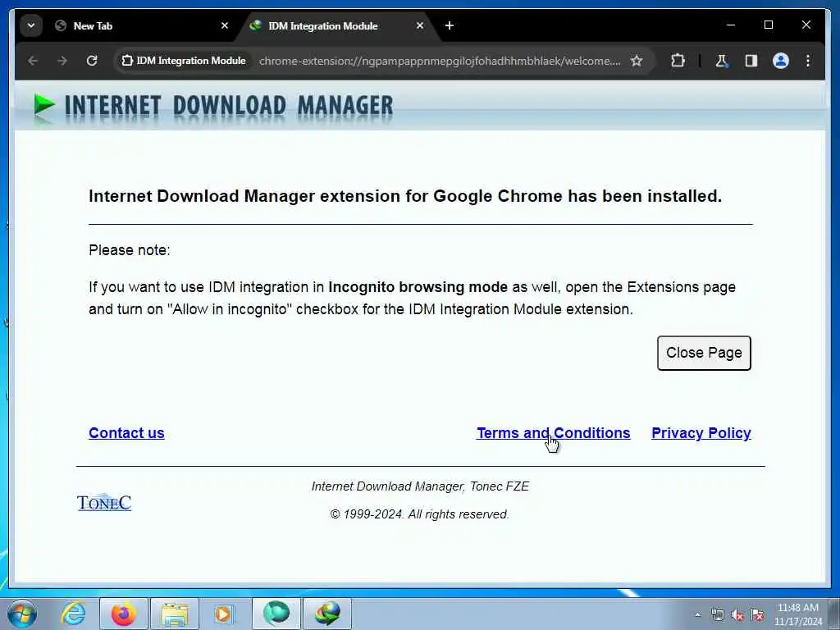Open the network tray icon
The width and height of the screenshot is (840, 630).
tap(717, 615)
